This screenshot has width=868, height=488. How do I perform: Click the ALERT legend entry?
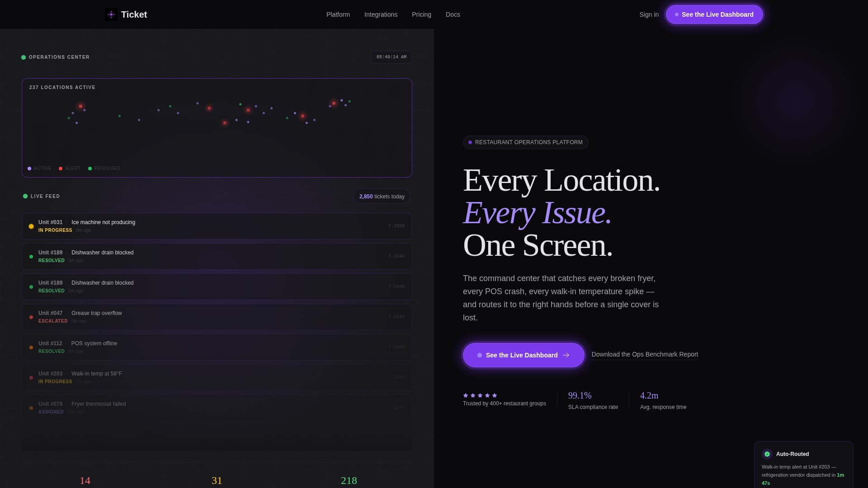tap(70, 169)
